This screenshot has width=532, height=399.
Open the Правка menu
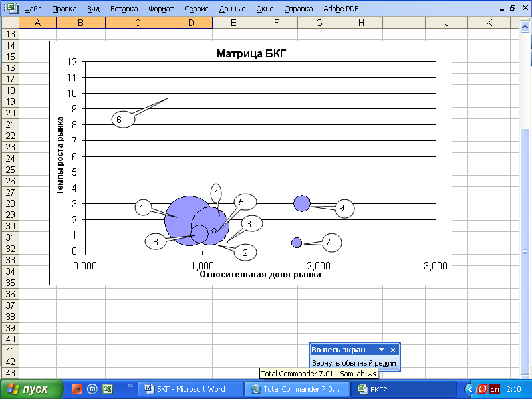tap(64, 9)
